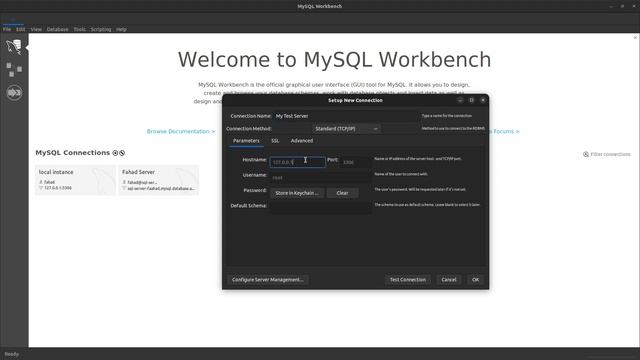Click the Default Schema input field
This screenshot has width=640, height=360.
[320, 208]
